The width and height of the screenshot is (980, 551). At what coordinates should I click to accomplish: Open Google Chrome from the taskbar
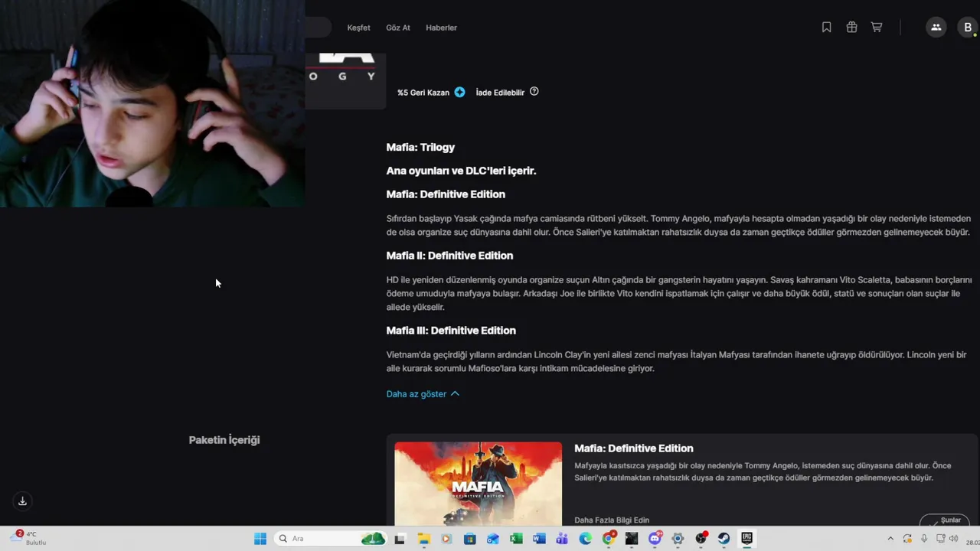[609, 539]
